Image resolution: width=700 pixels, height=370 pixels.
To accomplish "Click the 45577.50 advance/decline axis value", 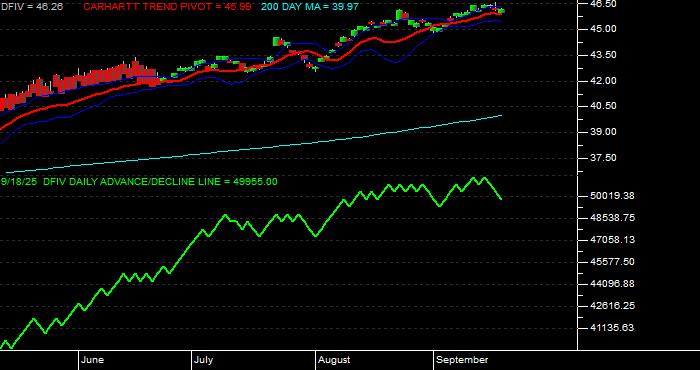I will 612,262.
